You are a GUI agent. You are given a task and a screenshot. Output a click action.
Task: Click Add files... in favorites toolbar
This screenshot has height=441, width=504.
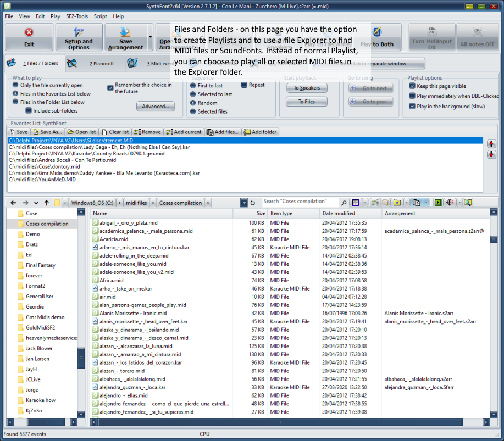click(223, 132)
